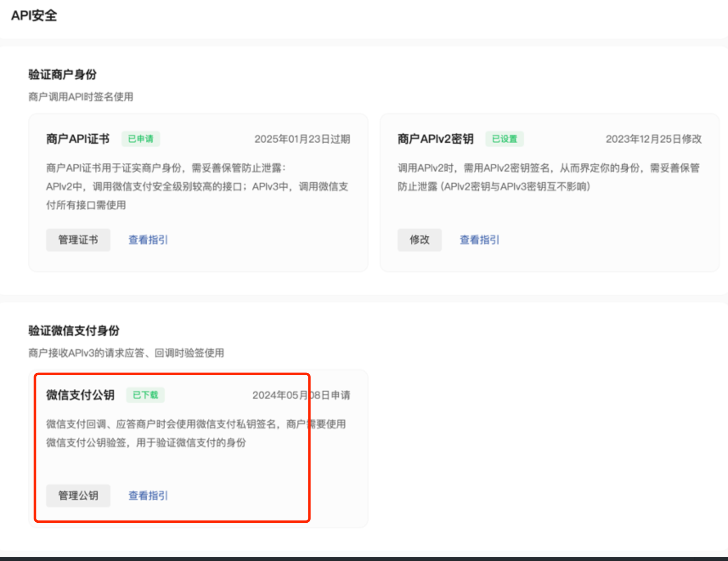Image resolution: width=728 pixels, height=561 pixels.
Task: Click the 验证微信支付身份 section heading
Action: point(74,331)
